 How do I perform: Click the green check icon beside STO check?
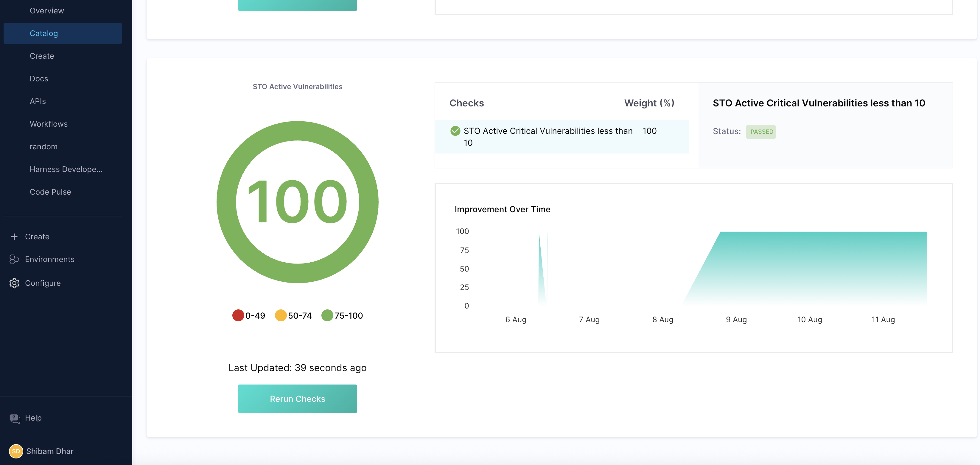[455, 131]
